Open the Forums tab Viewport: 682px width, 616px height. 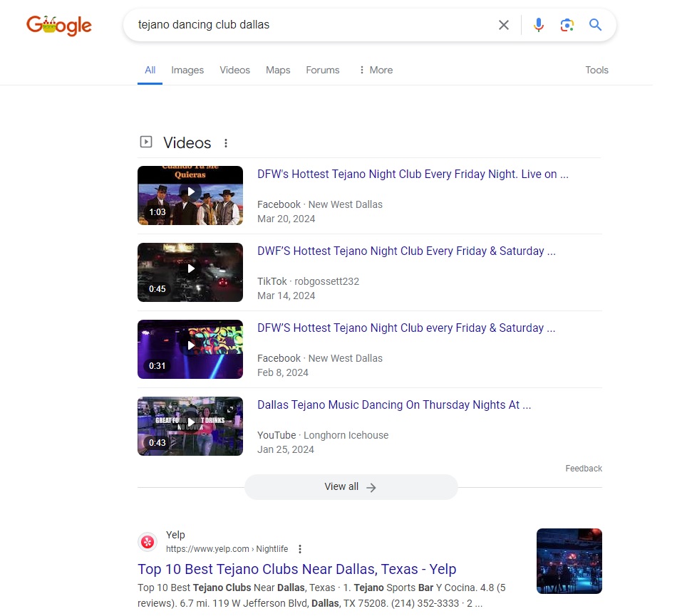coord(322,70)
